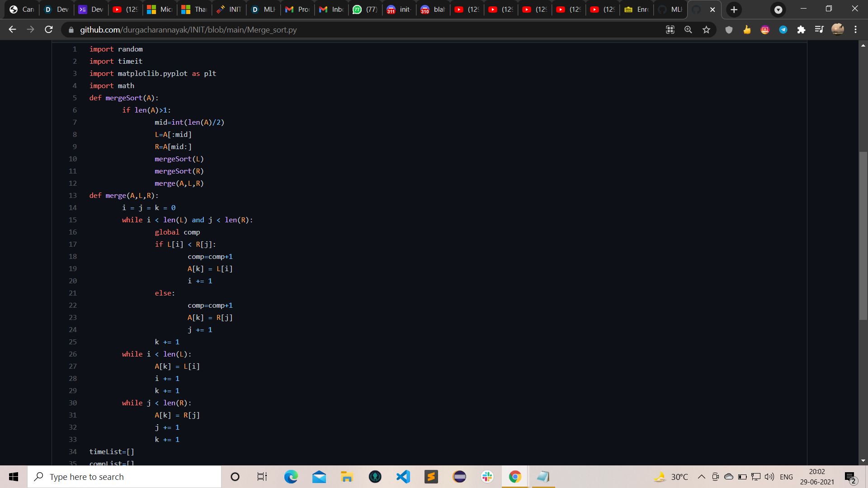Click the github.com address bar URL
Image resolution: width=868 pixels, height=488 pixels.
tap(188, 30)
